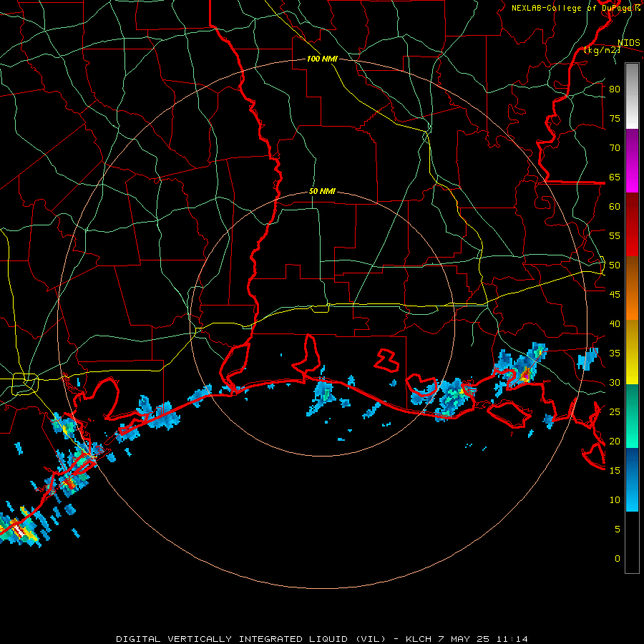Click the yellow segment of the color scale

(632, 352)
